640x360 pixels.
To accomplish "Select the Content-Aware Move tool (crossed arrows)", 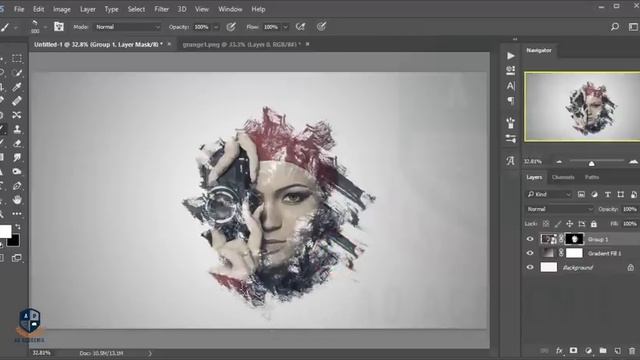I will point(17,115).
